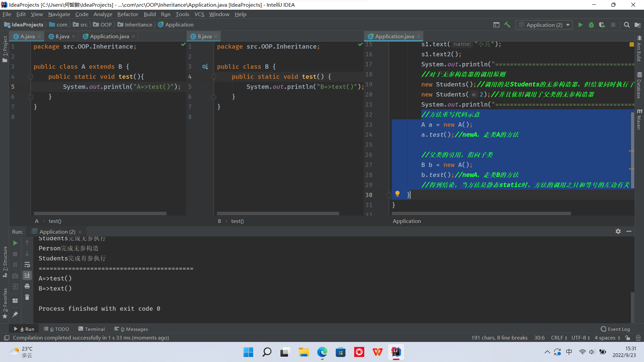The image size is (644, 362).
Task: Switch to the A.java editor tab
Action: (x=27, y=36)
